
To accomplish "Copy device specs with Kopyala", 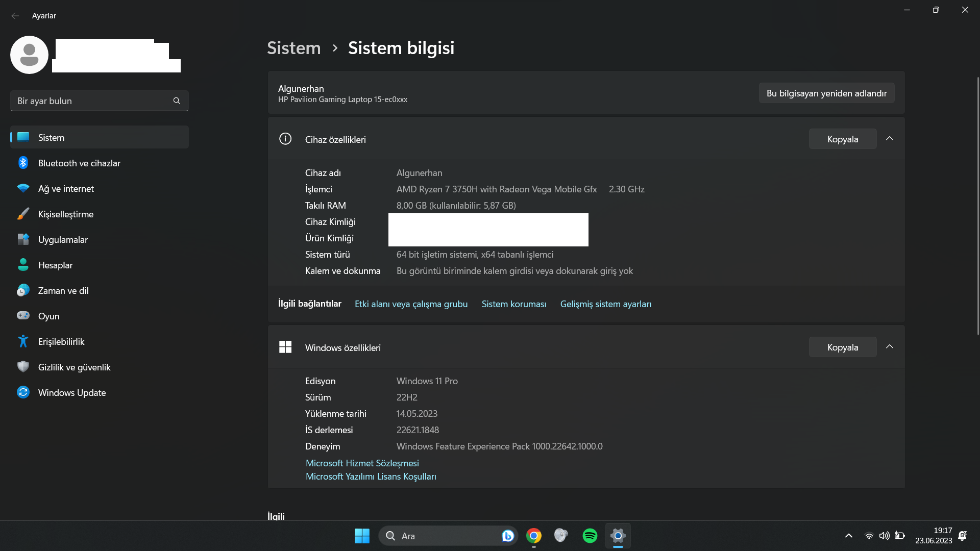I will point(842,139).
